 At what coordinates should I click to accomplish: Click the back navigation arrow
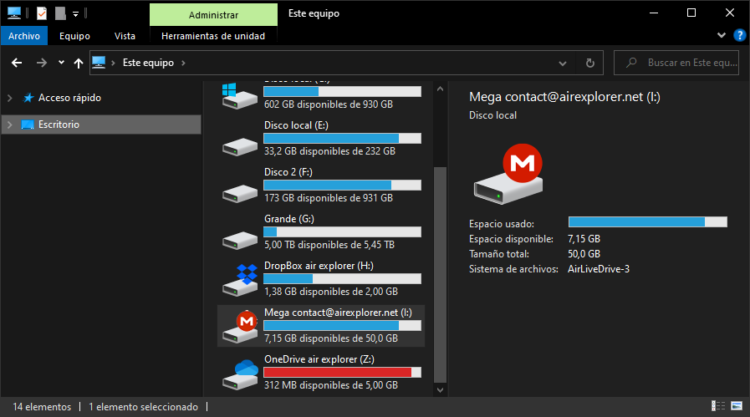pos(16,63)
